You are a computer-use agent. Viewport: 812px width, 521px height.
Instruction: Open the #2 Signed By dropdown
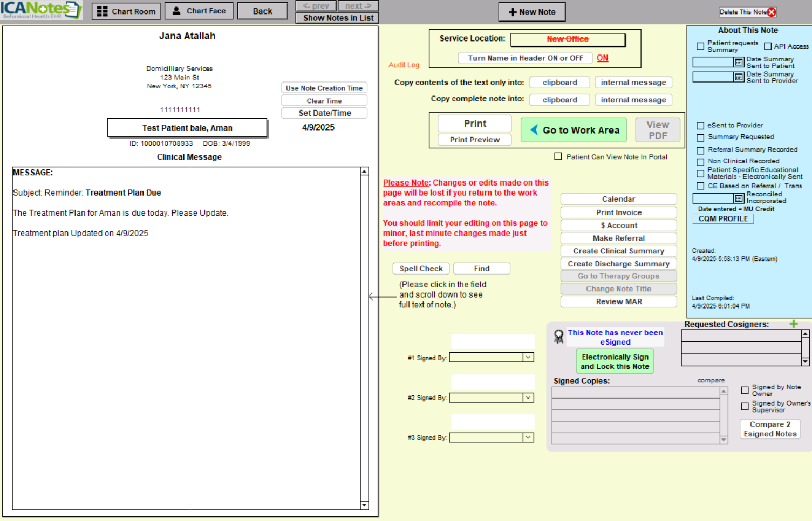pyautogui.click(x=528, y=397)
